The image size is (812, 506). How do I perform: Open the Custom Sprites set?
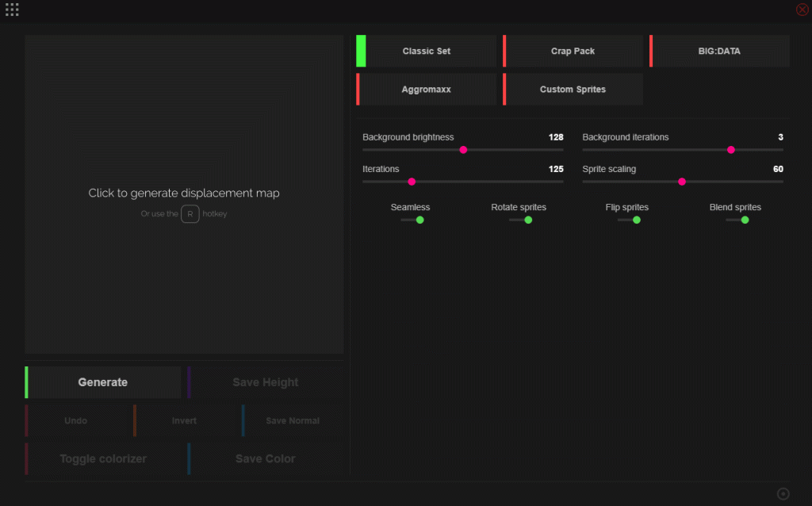pos(573,90)
